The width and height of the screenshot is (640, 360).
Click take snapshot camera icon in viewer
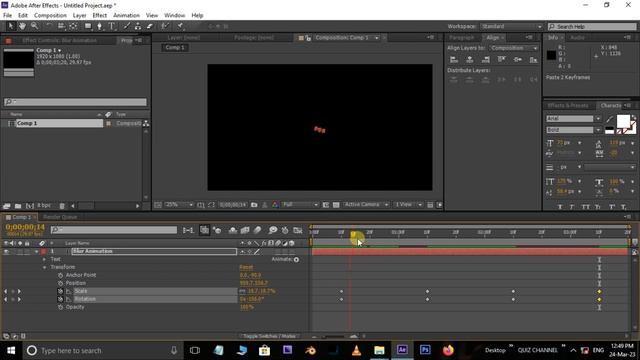pos(254,204)
